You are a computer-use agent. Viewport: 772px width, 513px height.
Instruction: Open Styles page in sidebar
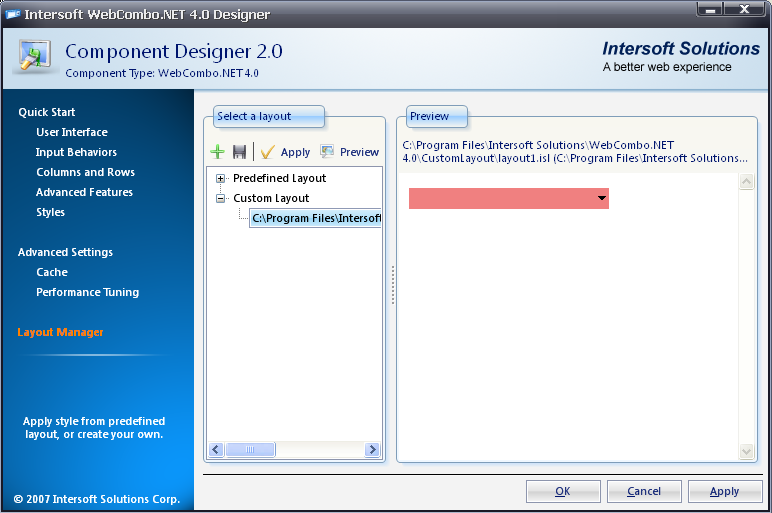coord(51,213)
